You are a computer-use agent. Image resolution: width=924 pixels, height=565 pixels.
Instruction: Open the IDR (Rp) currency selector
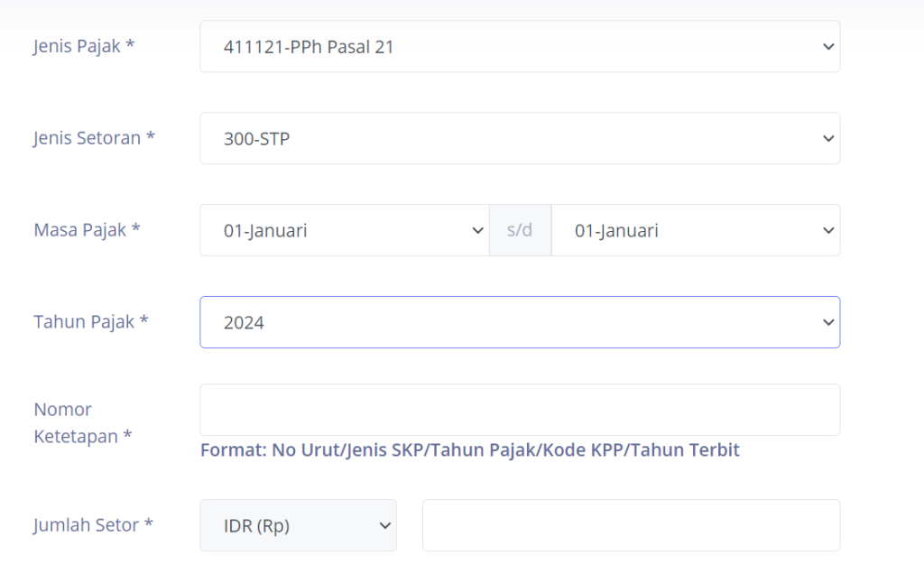pyautogui.click(x=298, y=525)
